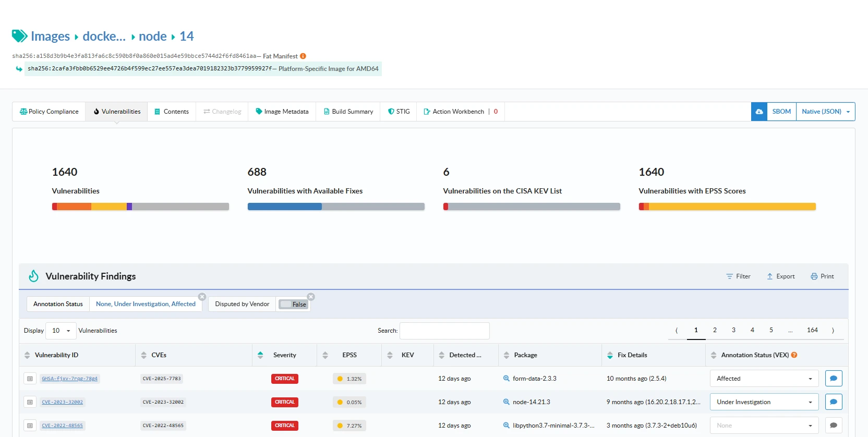This screenshot has width=868, height=437.
Task: Open comment for CVE-2022-48565 annotation
Action: coord(834,426)
